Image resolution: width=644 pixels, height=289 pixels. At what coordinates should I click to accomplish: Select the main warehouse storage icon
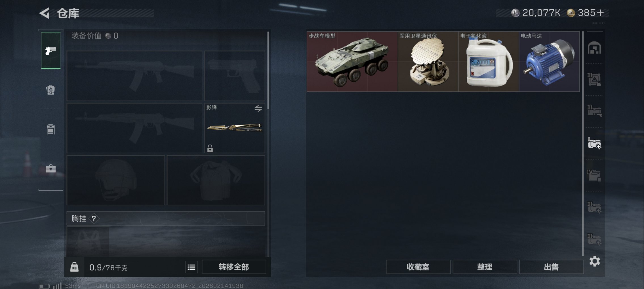(594, 48)
